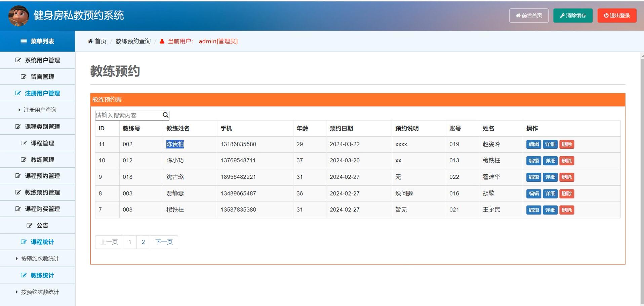The height and width of the screenshot is (306, 644).
Task: Collapse the 教练统计 menu
Action: pyautogui.click(x=38, y=275)
